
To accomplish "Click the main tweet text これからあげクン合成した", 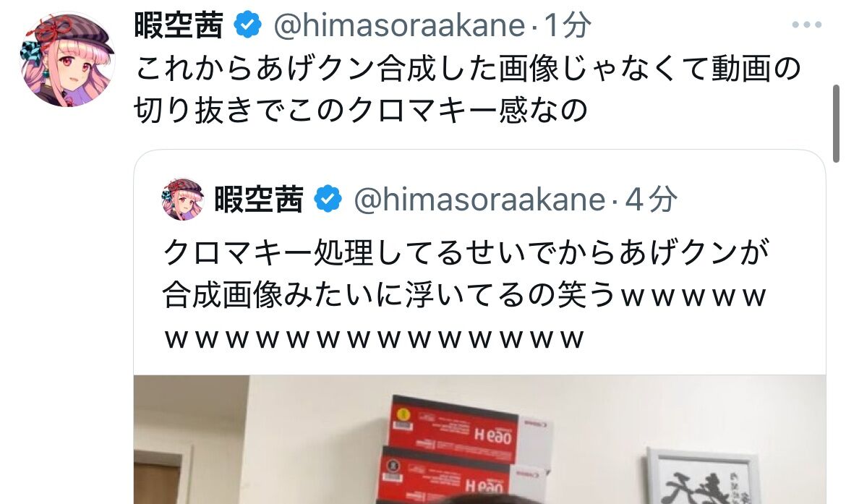I will 315,69.
